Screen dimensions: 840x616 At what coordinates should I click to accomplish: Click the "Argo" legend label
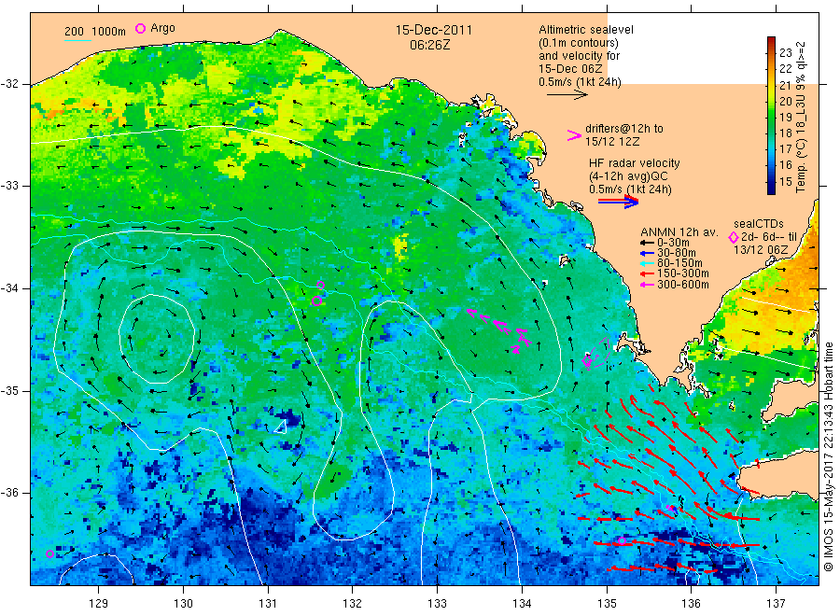162,28
